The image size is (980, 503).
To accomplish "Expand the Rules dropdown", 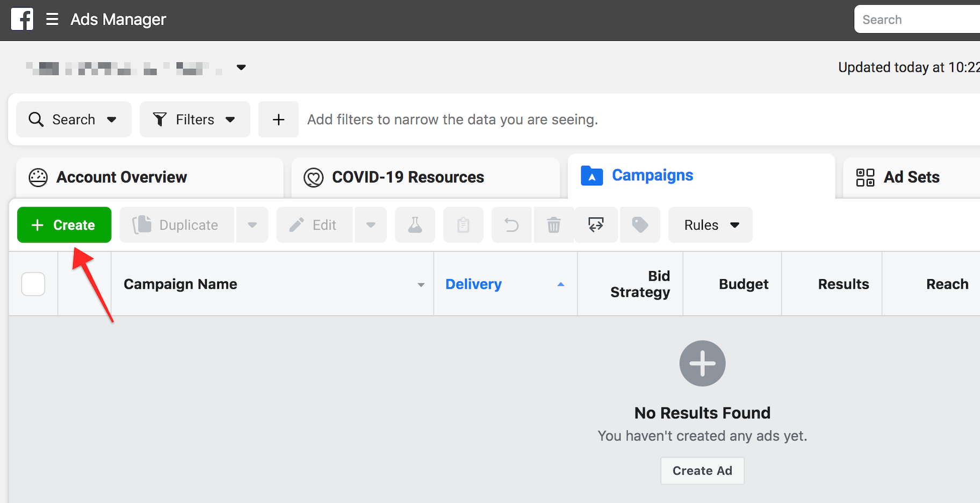I will point(710,225).
